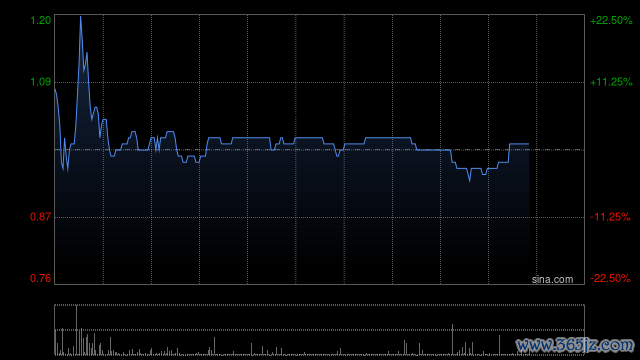Click the -22.50% percentage label
This screenshot has width=640, height=360.
[610, 278]
